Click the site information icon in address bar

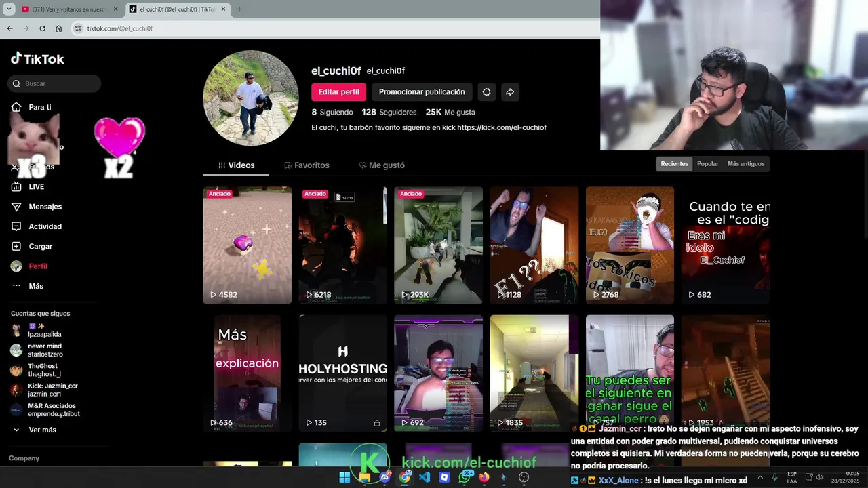(x=78, y=28)
